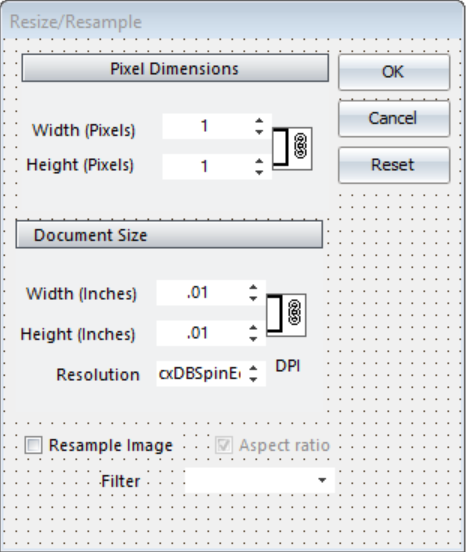Decrease Height (Pixels) with down arrow
466x552 pixels.
tap(259, 172)
